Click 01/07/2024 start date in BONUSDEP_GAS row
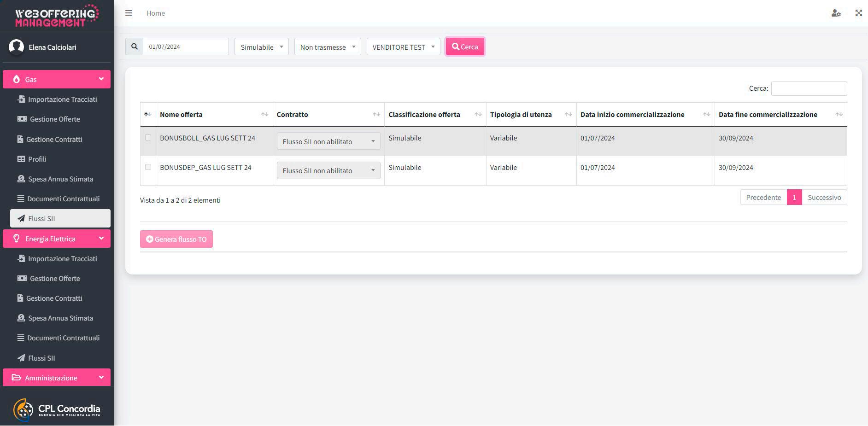The width and height of the screenshot is (868, 426). pos(598,167)
